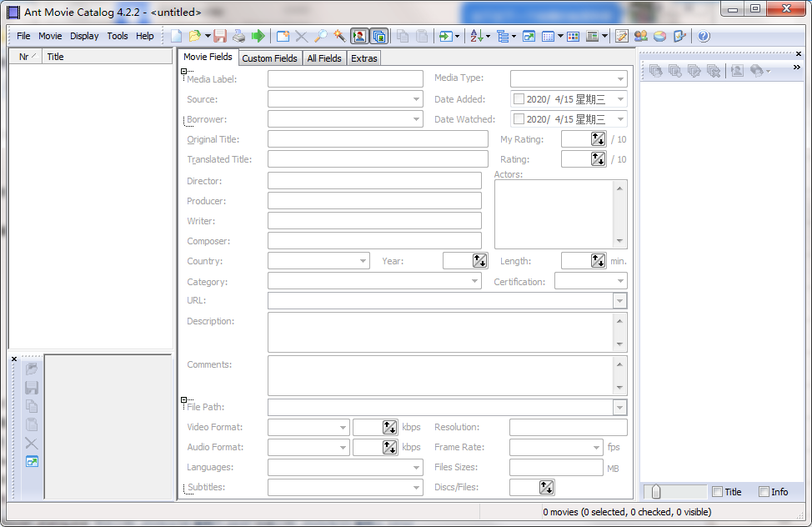This screenshot has width=812, height=527.
Task: Enable the Date Watched checkbox
Action: coord(519,119)
